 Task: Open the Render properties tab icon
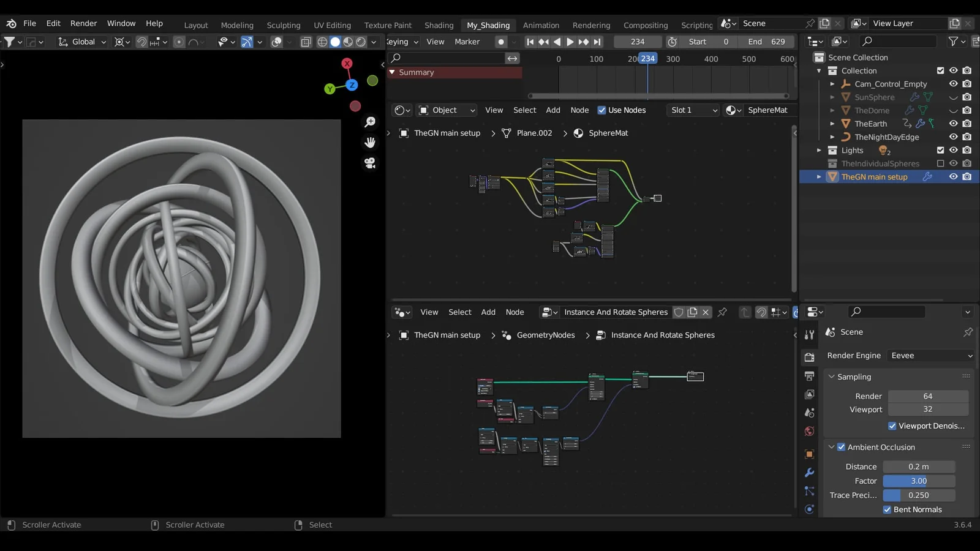pyautogui.click(x=809, y=357)
